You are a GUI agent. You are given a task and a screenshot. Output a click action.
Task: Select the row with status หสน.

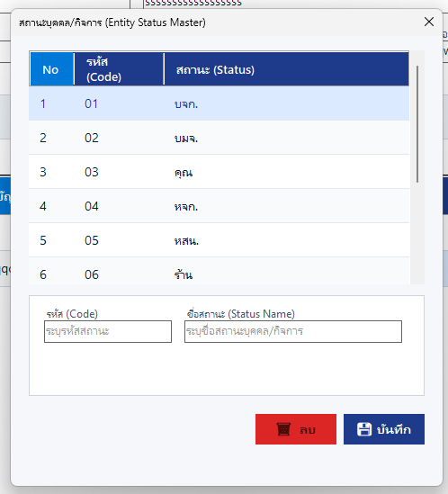[219, 240]
